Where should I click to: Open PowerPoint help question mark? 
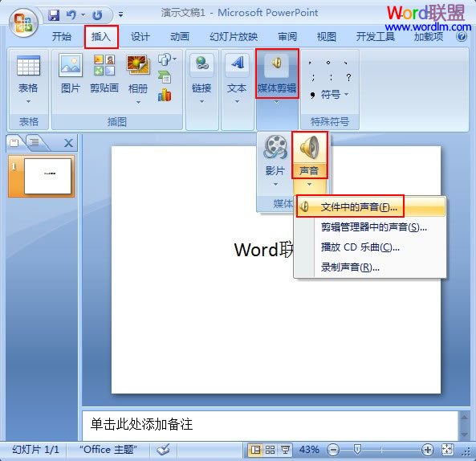tap(462, 36)
